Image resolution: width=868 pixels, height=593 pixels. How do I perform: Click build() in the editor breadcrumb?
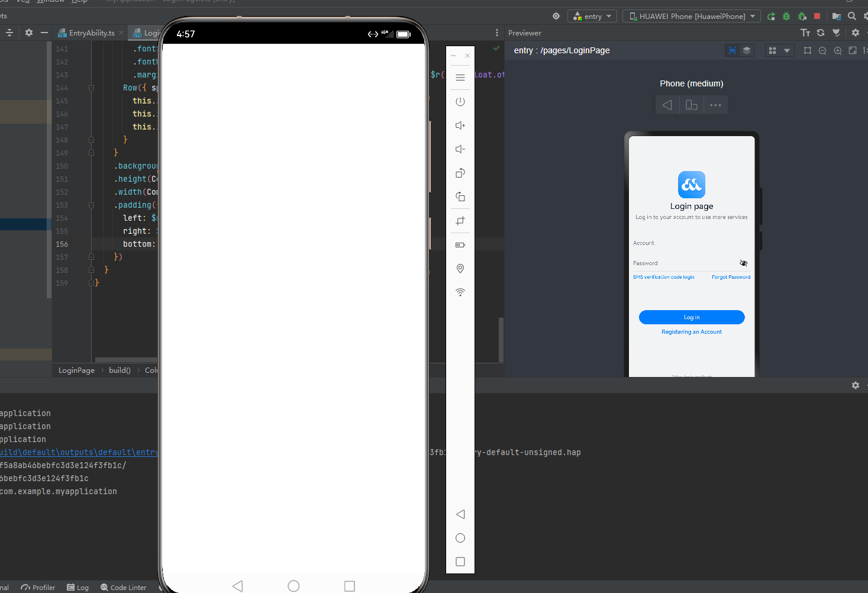tap(120, 370)
